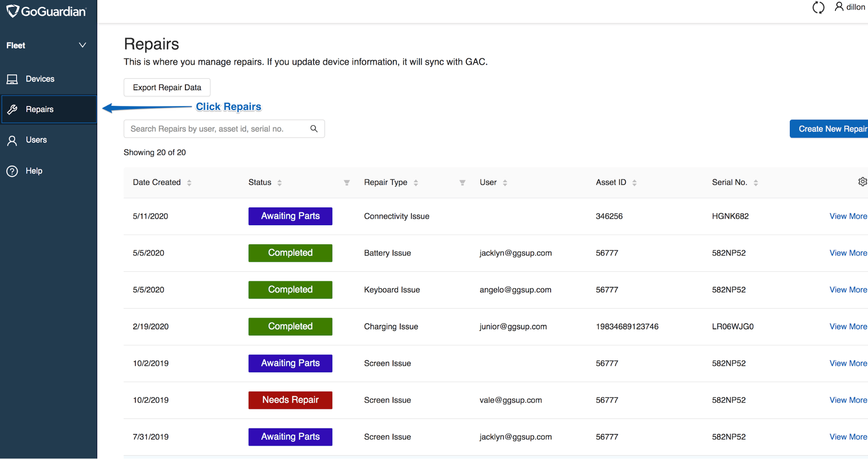This screenshot has height=459, width=868.
Task: Click asset ID 19834689123746
Action: click(627, 327)
